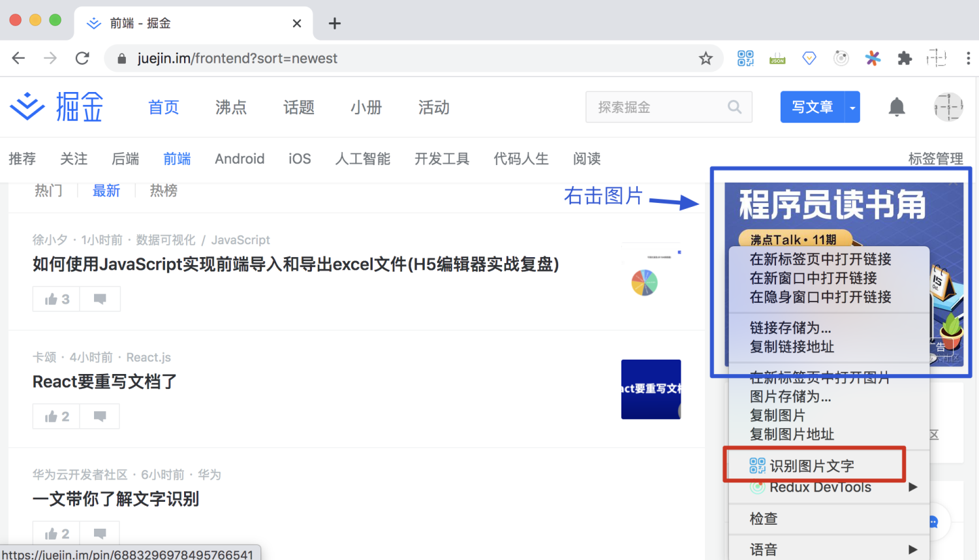Like the 一文带你了解文字识别 article
Screen dimensions: 979x560
coord(57,534)
